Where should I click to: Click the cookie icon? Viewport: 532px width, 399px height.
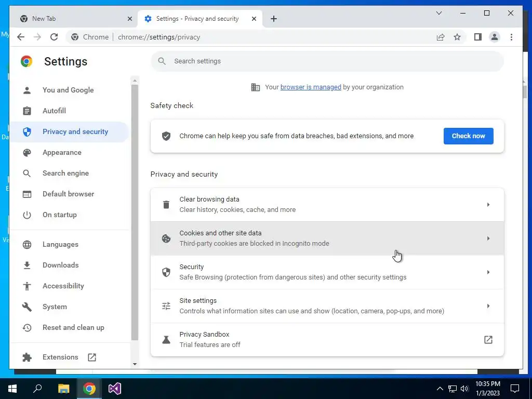coord(166,238)
